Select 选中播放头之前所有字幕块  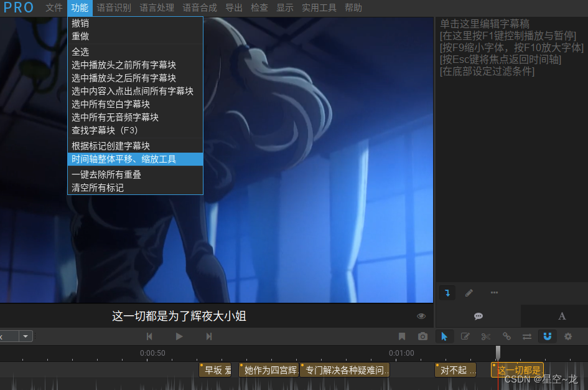click(x=135, y=65)
